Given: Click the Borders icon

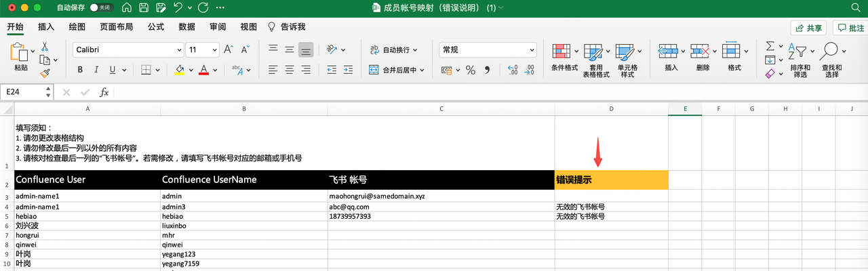Looking at the screenshot, I should click(146, 70).
